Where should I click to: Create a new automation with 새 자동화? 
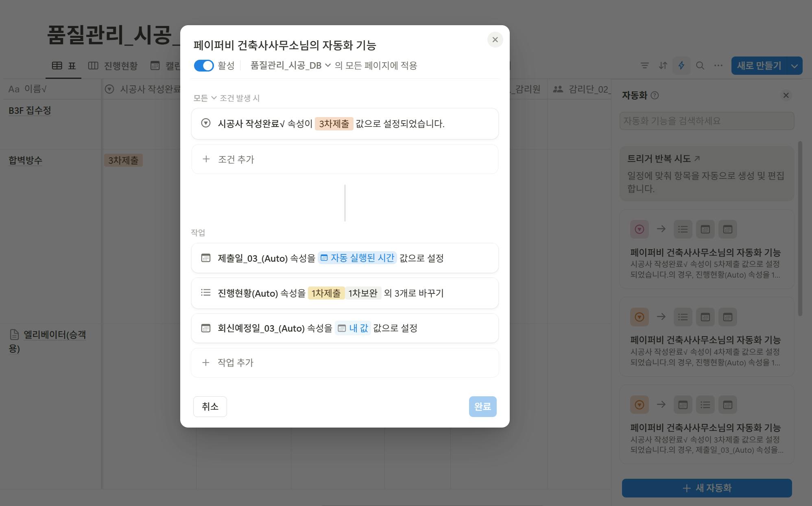(x=707, y=488)
